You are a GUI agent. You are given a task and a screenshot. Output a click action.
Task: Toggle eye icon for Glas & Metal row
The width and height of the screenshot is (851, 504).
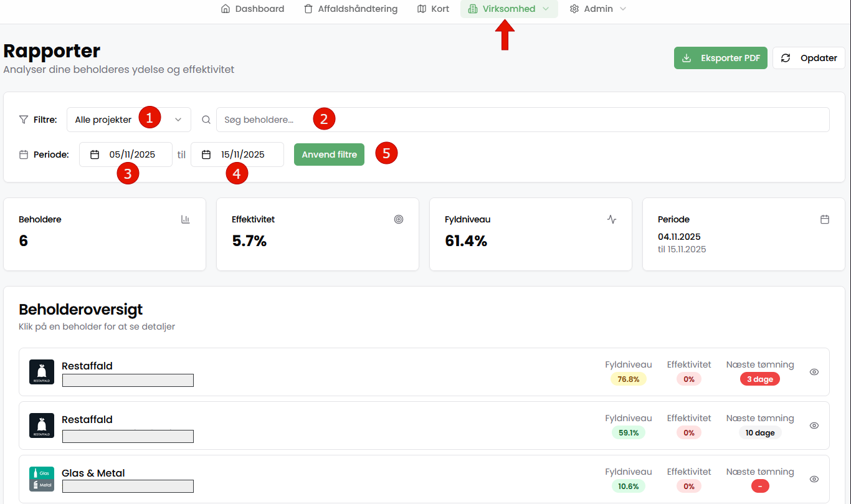(814, 479)
